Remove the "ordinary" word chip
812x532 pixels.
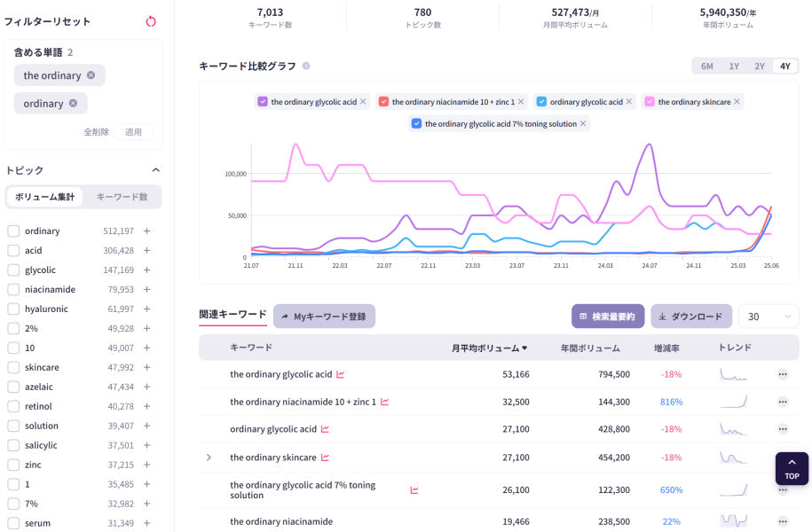pyautogui.click(x=73, y=103)
